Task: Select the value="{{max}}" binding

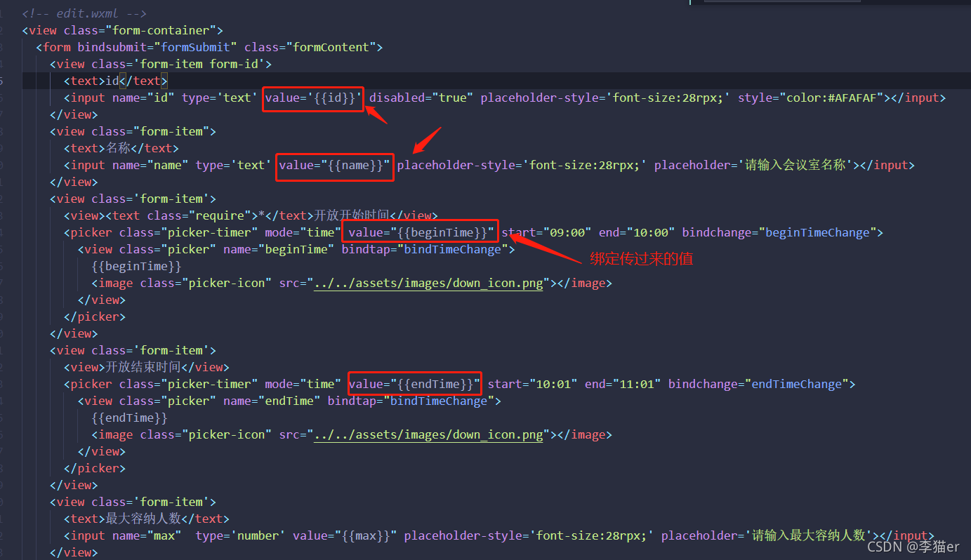Action: click(x=345, y=535)
